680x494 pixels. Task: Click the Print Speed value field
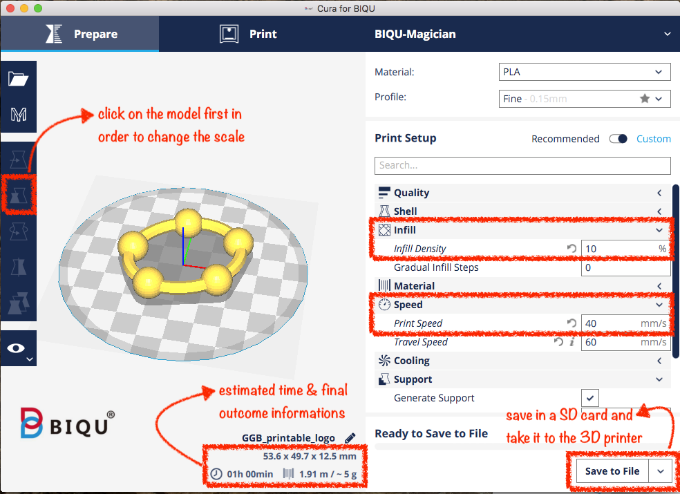point(626,323)
